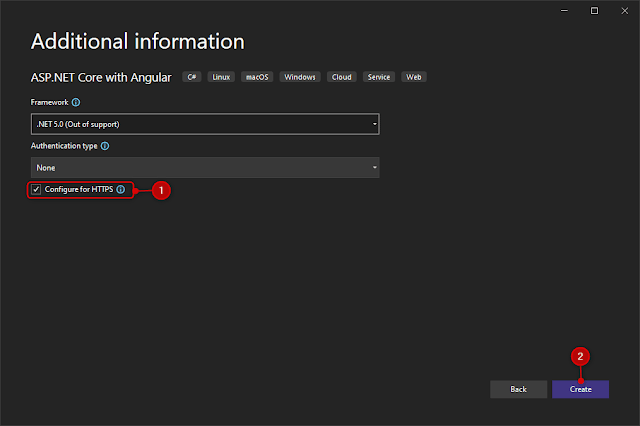
Task: Maximize the dialog window
Action: point(594,11)
